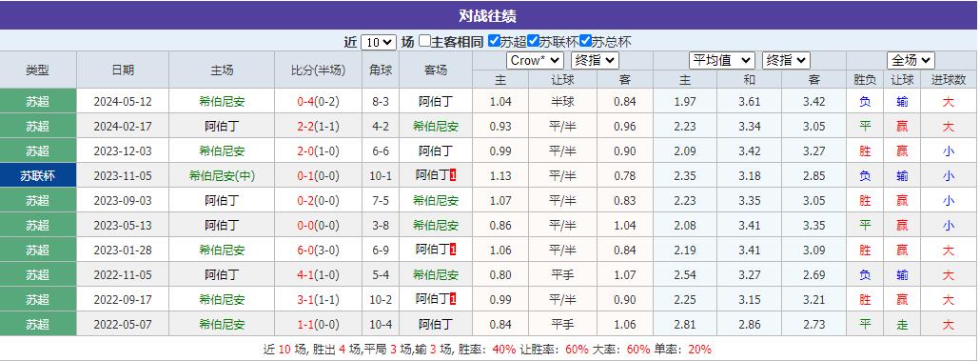Open the Crow* bookmaker dropdown
Image resolution: width=980 pixels, height=361 pixels.
coord(535,60)
